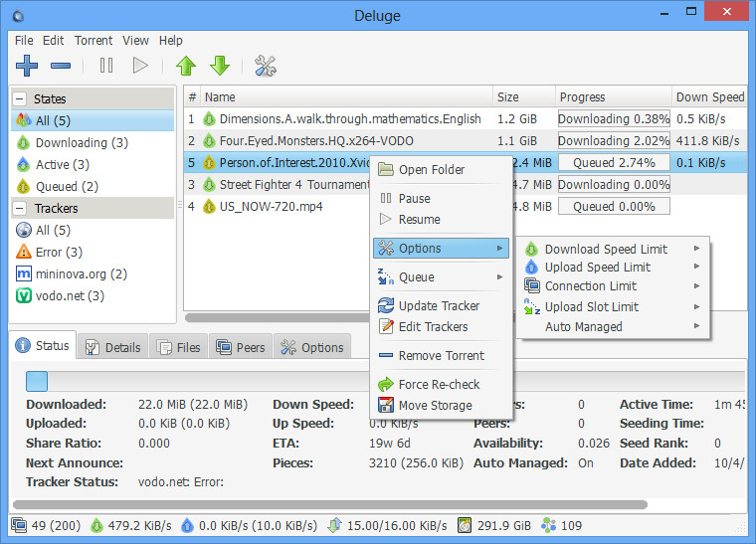Click the protocol traffic arrows icon in status bar

click(334, 525)
